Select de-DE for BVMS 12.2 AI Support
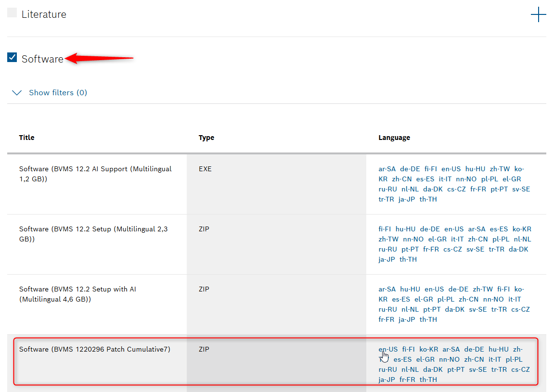Image resolution: width=554 pixels, height=392 pixels. pos(410,169)
